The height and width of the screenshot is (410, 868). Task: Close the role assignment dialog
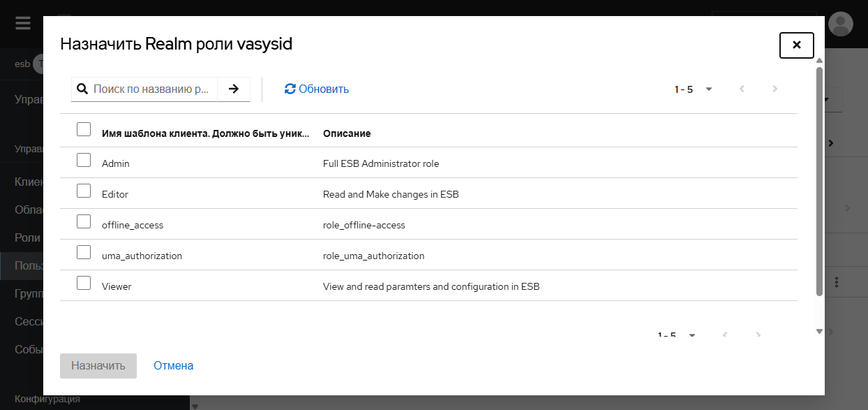796,45
